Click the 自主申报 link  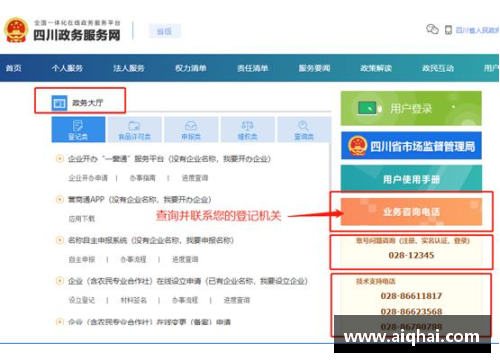(82, 259)
